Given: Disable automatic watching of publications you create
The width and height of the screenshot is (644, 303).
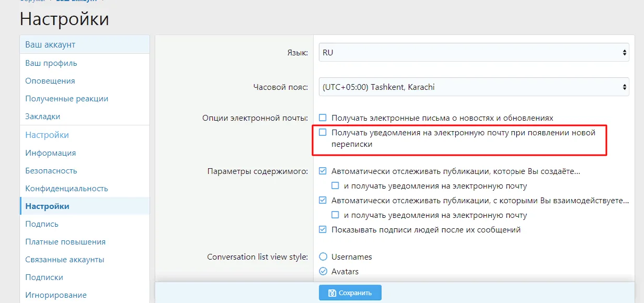Looking at the screenshot, I should point(323,170).
